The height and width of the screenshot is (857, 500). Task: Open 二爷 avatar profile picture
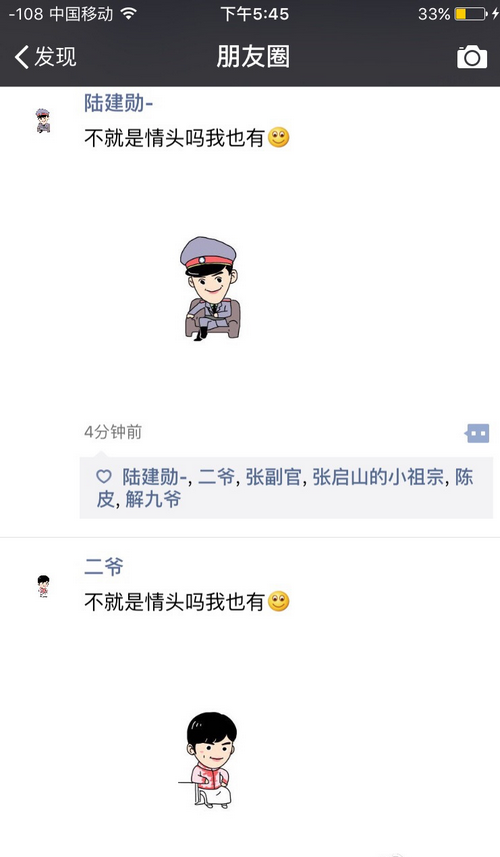click(x=43, y=586)
